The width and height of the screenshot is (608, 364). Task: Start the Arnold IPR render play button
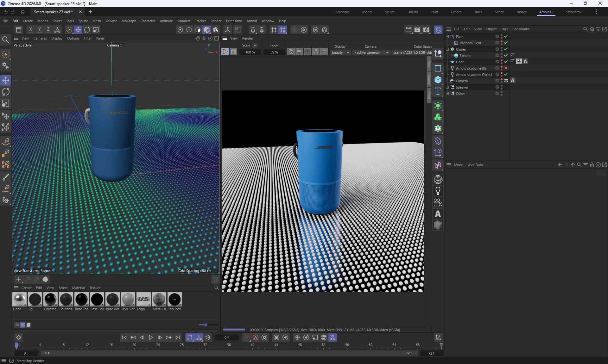coord(225,52)
